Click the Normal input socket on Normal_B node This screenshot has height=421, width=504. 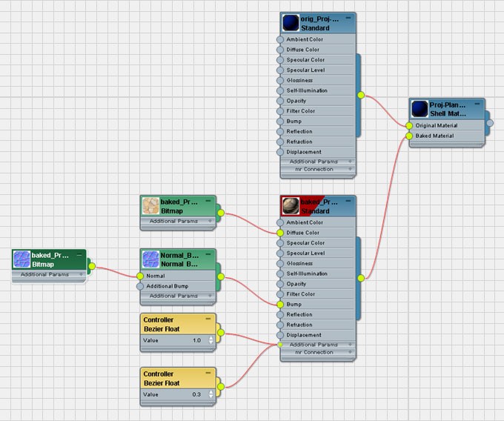pos(140,276)
